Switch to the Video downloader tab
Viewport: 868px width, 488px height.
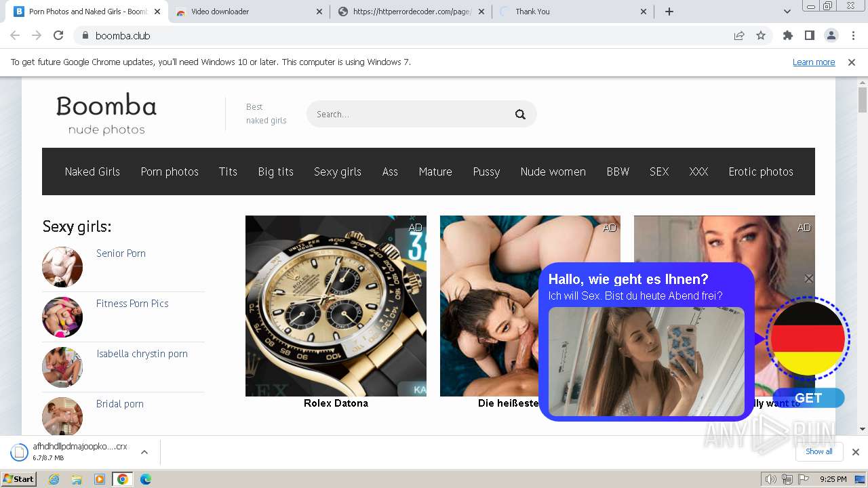249,12
